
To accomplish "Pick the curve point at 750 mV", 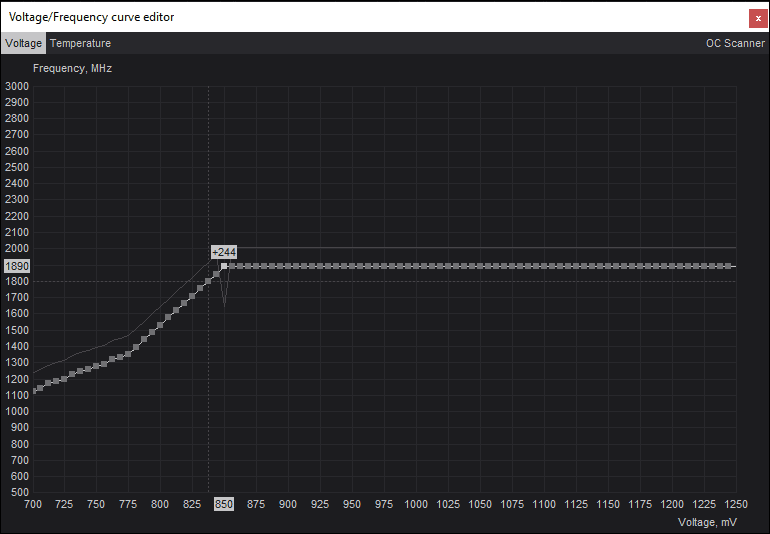I will pos(96,366).
